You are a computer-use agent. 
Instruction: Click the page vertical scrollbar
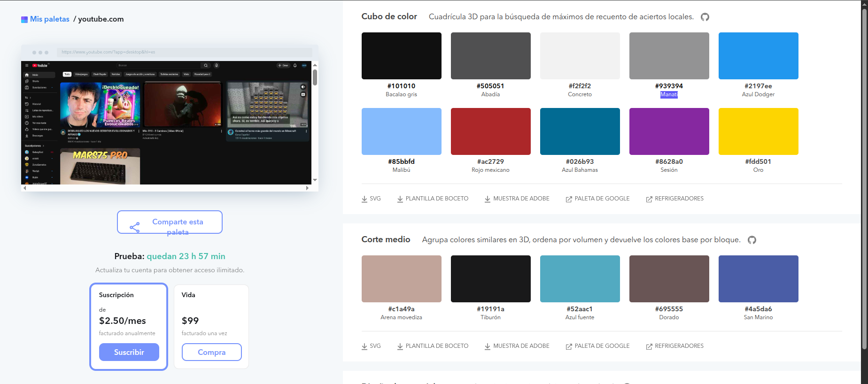pyautogui.click(x=864, y=178)
